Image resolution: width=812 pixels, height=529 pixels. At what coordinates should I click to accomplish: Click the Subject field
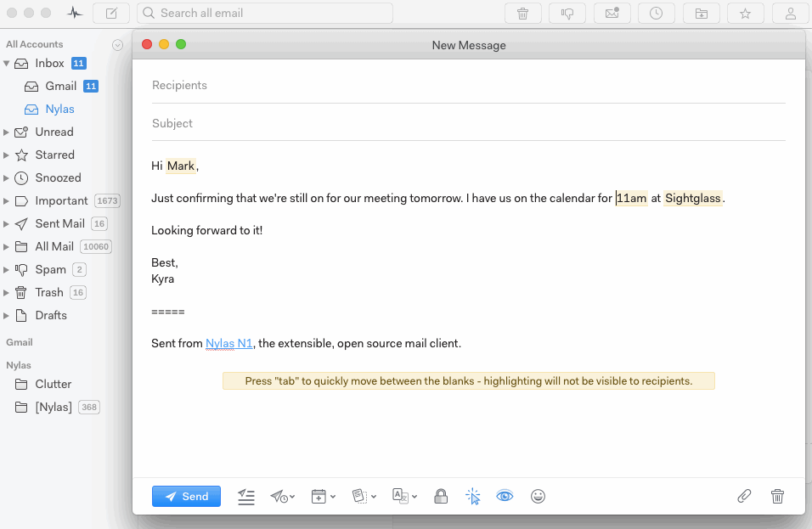click(x=467, y=123)
